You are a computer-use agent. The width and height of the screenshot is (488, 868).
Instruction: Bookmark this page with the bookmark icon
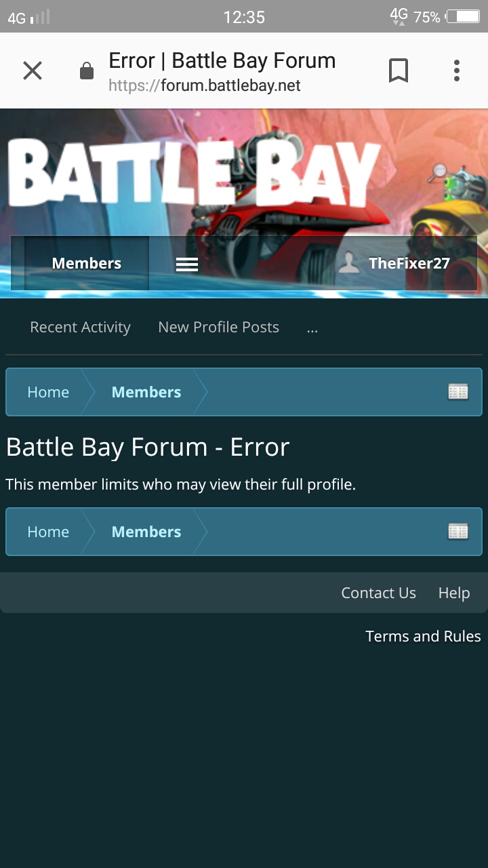click(x=399, y=71)
